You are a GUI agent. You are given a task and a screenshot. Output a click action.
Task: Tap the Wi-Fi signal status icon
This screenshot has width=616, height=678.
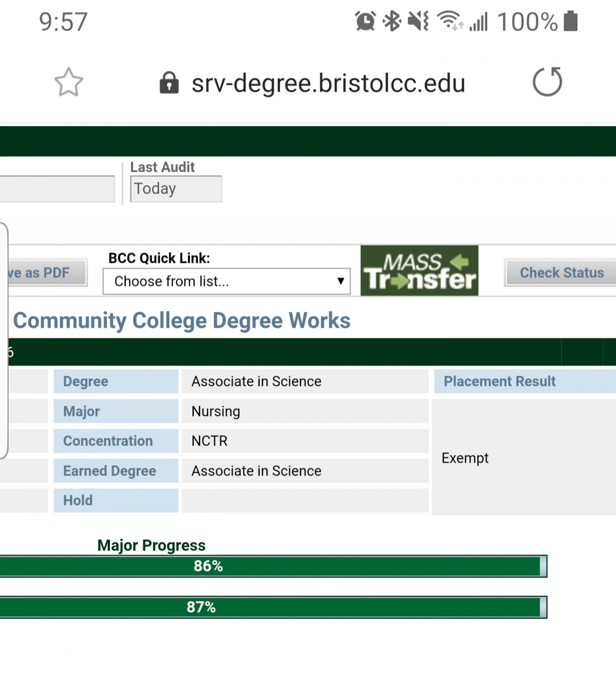point(450,21)
